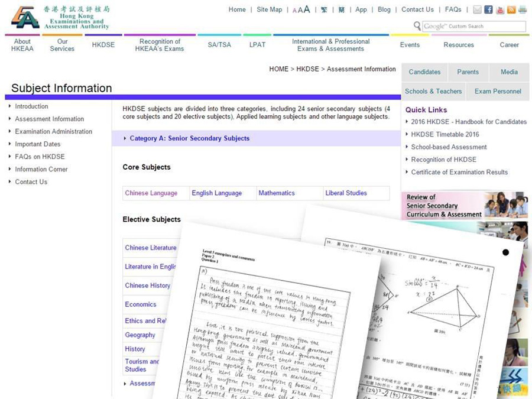Open Examination Administration sidebar item
This screenshot has width=532, height=399.
(54, 131)
